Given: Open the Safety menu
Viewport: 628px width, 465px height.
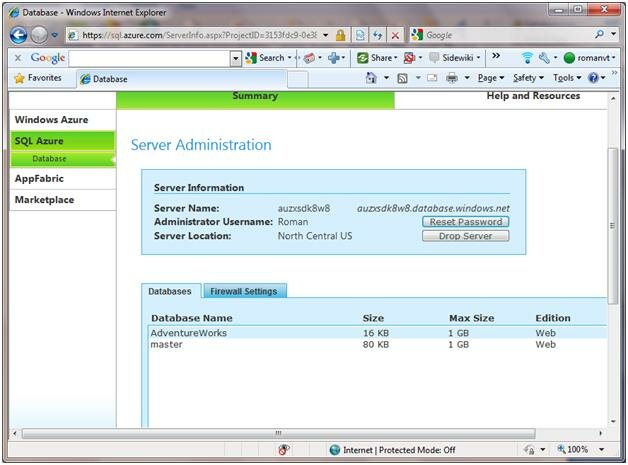Looking at the screenshot, I should [528, 78].
